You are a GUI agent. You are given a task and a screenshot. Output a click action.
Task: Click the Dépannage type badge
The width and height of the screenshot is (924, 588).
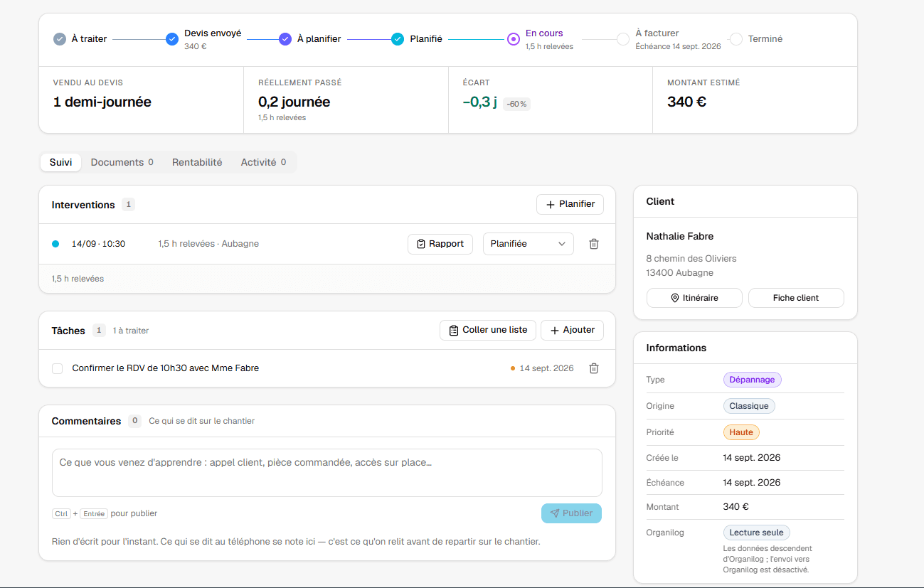[753, 380]
